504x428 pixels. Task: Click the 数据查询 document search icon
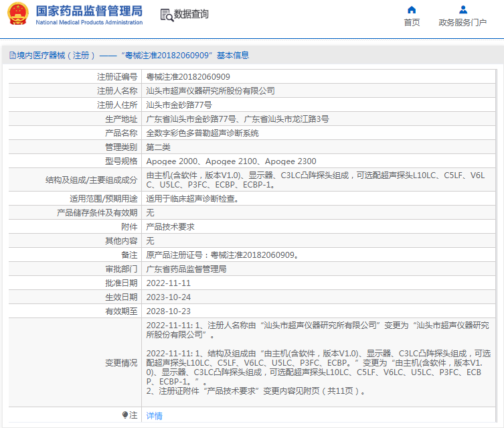166,14
